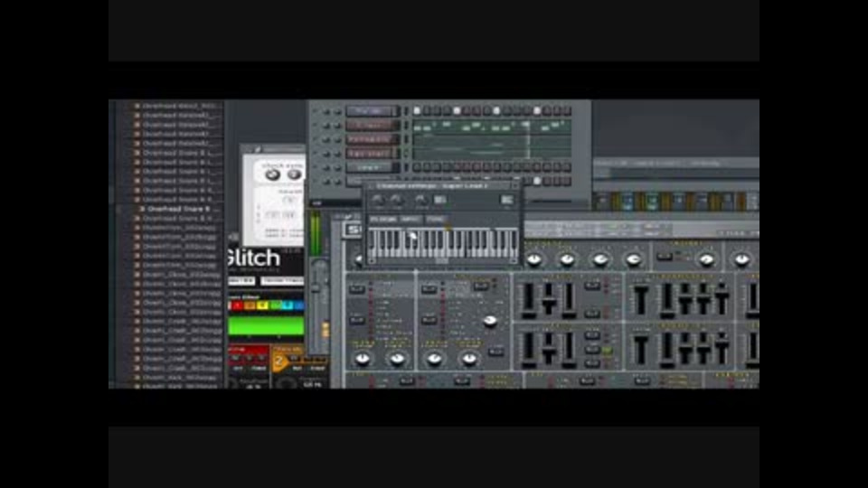
Task: Click first knob in synth's lower knob row
Action: tap(363, 359)
